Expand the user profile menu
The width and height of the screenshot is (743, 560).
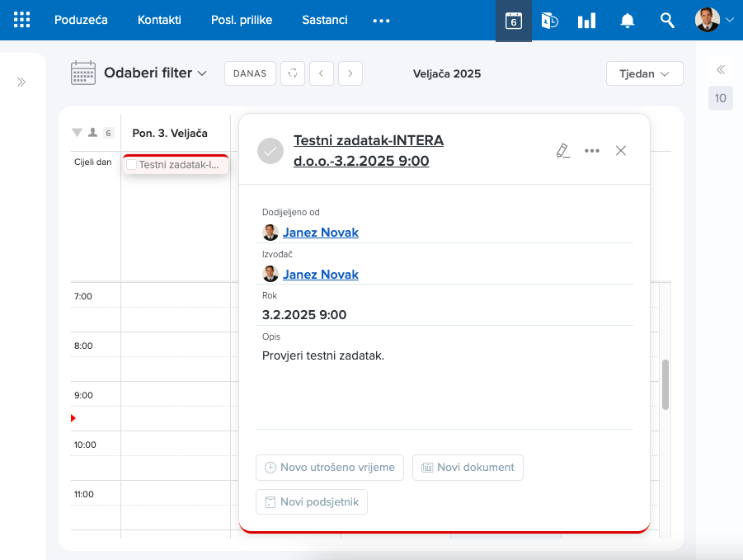click(713, 21)
